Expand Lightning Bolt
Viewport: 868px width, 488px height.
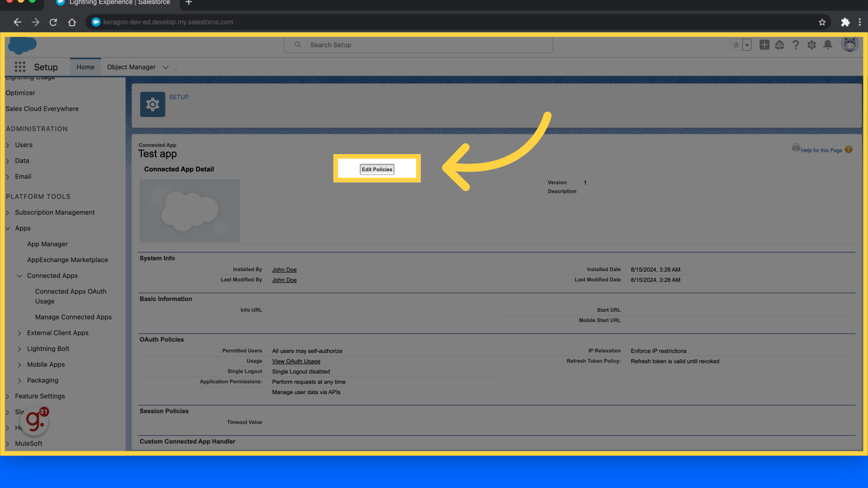pos(19,349)
